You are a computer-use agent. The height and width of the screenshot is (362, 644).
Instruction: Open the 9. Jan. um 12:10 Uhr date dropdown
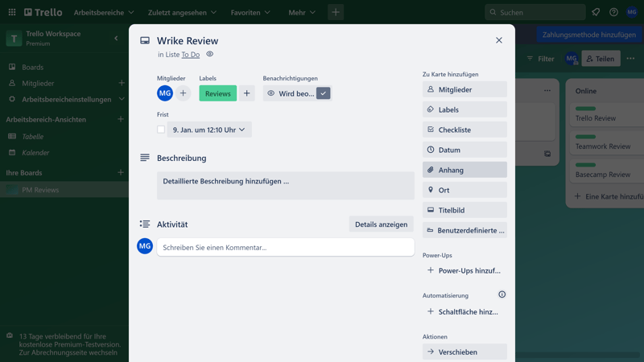coord(209,130)
